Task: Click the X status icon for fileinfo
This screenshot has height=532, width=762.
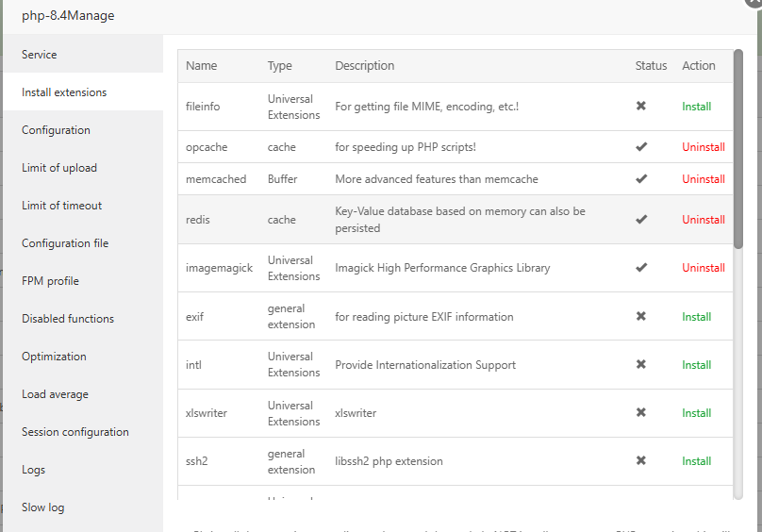Action: [641, 107]
